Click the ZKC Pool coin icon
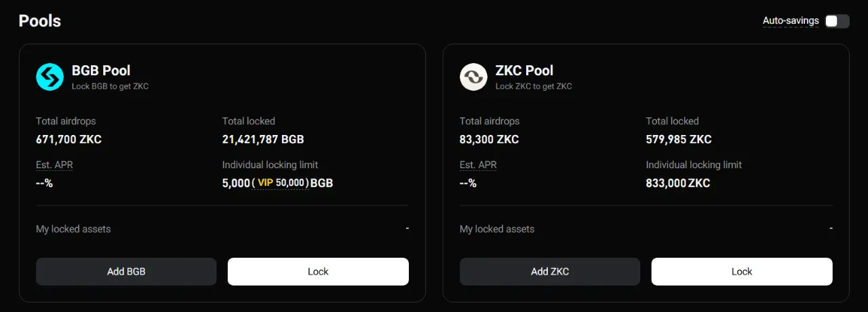 click(x=473, y=77)
